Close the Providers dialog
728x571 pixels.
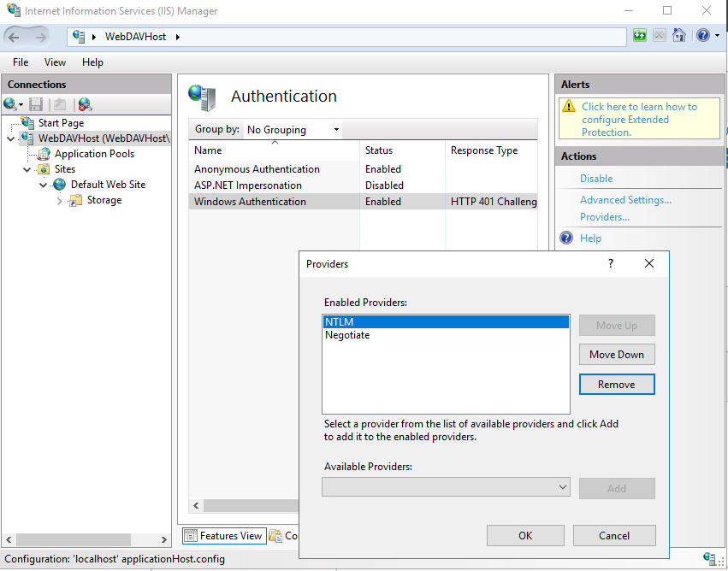click(649, 263)
